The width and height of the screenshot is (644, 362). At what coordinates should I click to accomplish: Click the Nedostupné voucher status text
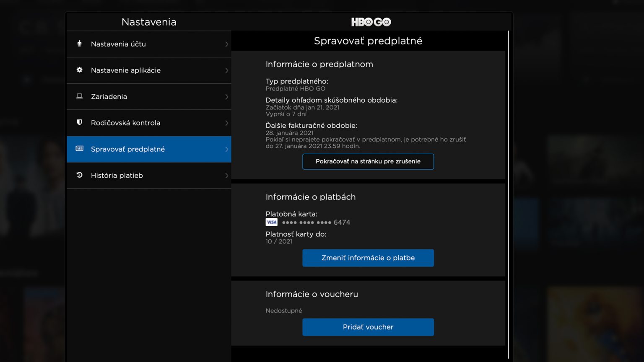(284, 310)
